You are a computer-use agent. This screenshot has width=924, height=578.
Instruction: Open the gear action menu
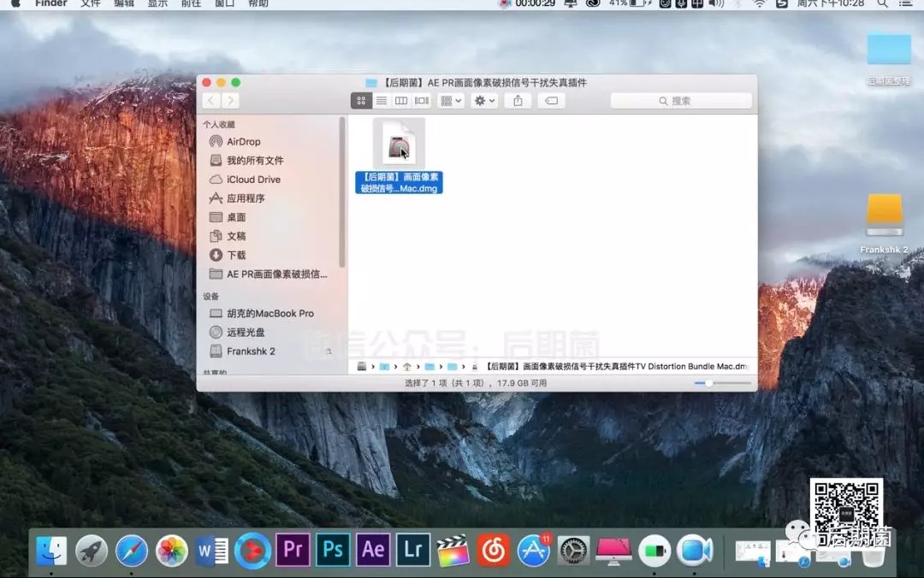pos(484,101)
